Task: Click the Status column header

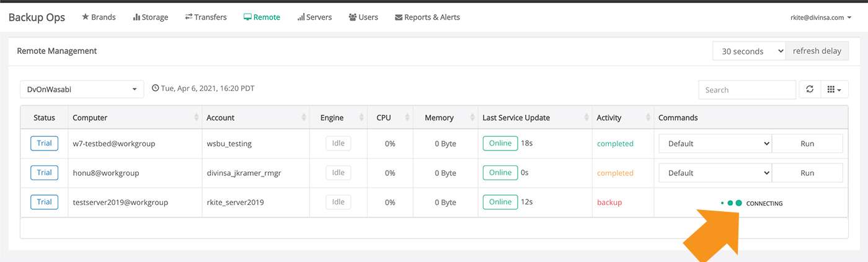Action: click(44, 118)
